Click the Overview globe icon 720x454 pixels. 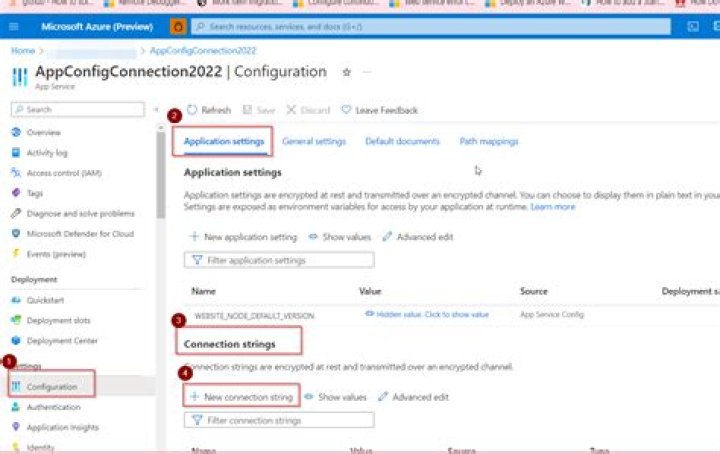click(16, 132)
